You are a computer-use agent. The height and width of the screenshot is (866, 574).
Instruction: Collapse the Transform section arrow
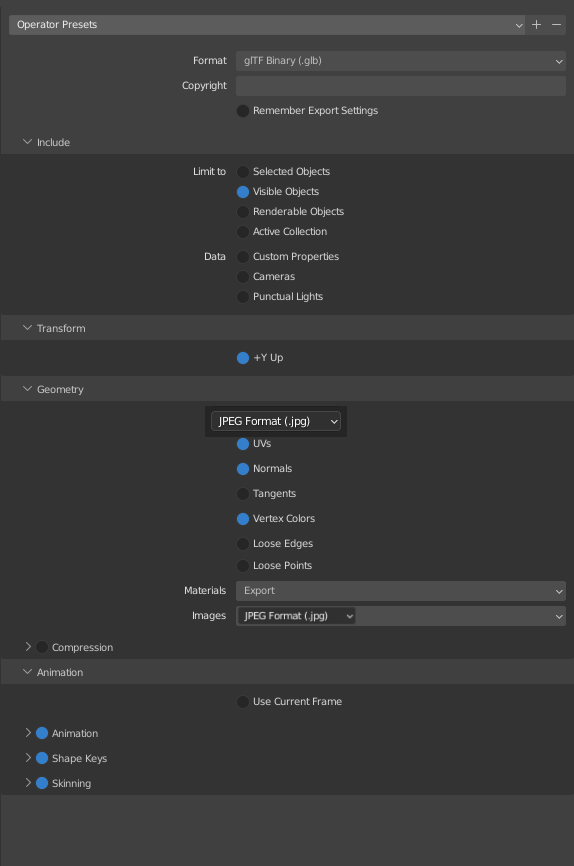tap(27, 328)
